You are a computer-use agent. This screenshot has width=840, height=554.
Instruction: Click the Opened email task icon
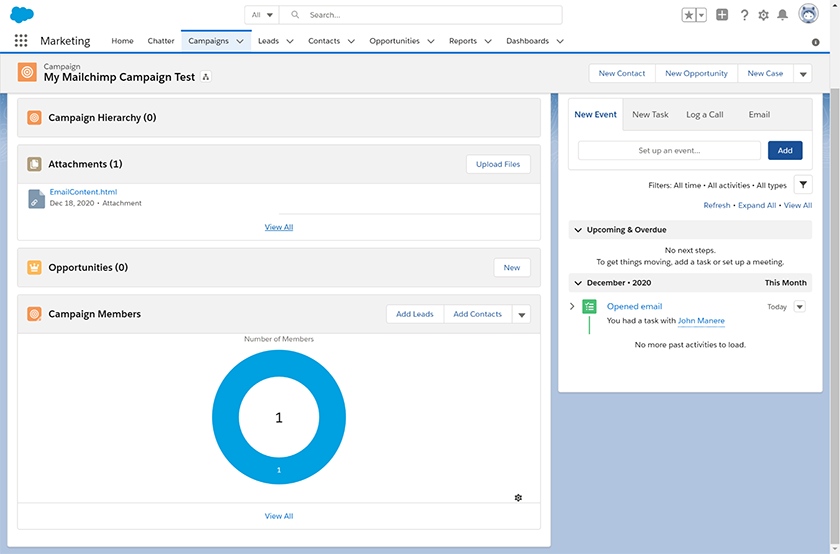coord(589,306)
